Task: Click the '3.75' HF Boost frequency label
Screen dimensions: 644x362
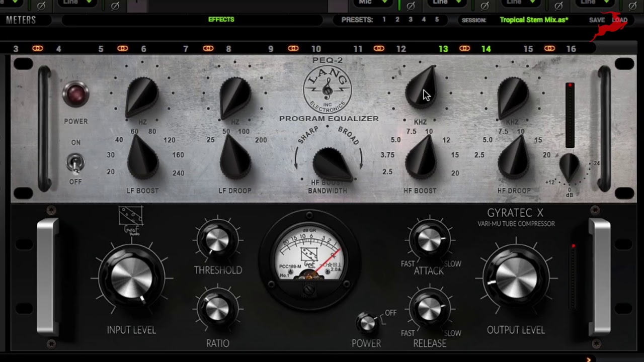Action: [387, 155]
